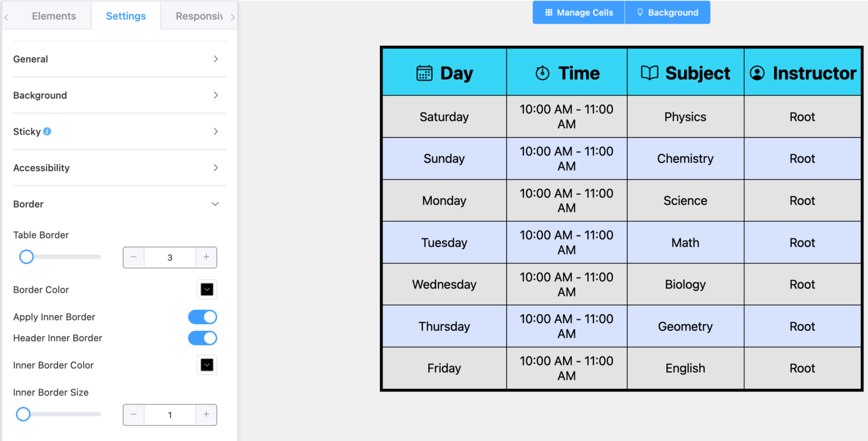Click the Inner Border Size input field
This screenshot has height=441, width=868.
pos(170,414)
